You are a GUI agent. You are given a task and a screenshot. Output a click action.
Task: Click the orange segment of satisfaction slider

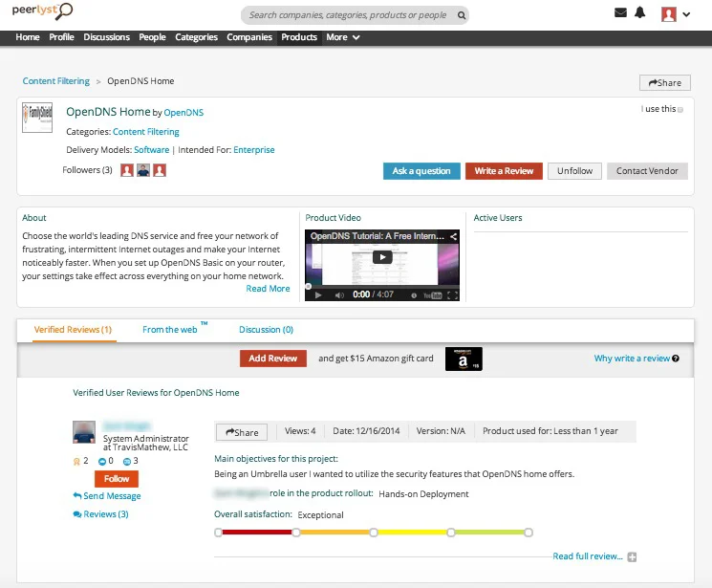[334, 533]
